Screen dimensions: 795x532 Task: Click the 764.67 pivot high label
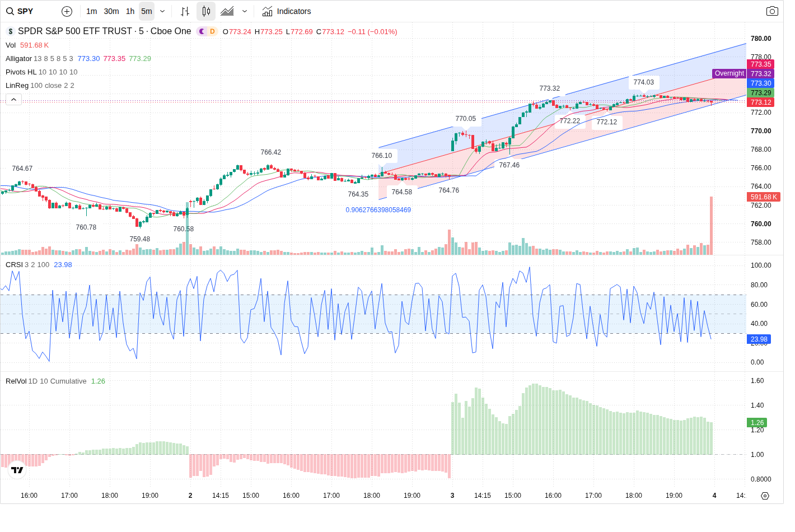[x=22, y=169]
